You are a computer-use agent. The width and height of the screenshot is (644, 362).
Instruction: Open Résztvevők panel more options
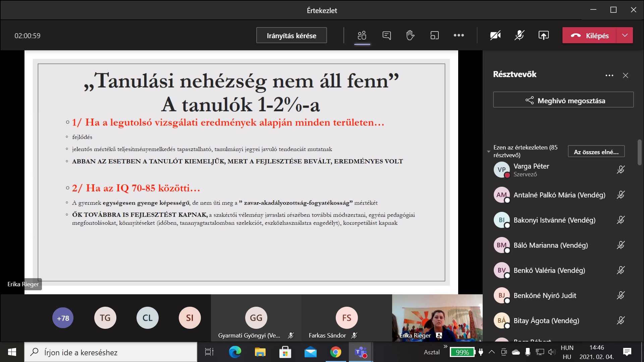click(x=609, y=75)
